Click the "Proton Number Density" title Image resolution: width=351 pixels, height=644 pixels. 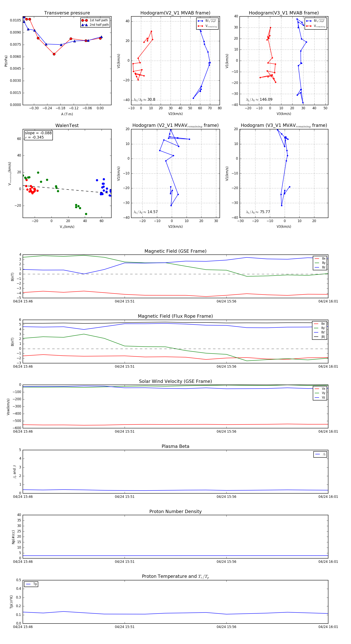point(175,511)
